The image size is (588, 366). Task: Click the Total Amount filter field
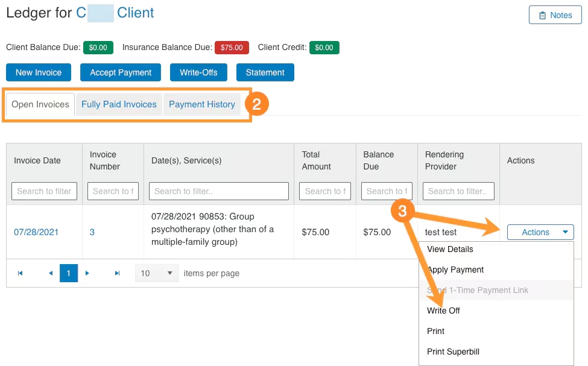pyautogui.click(x=325, y=191)
